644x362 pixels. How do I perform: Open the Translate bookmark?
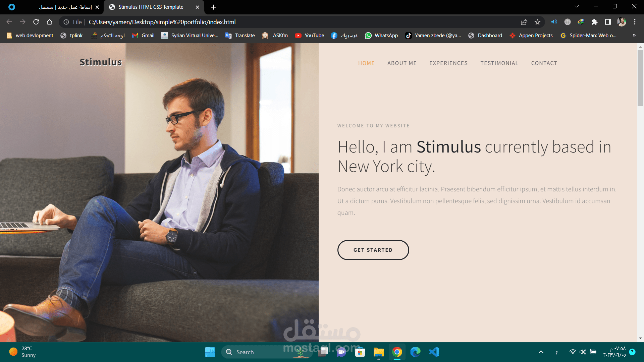240,35
